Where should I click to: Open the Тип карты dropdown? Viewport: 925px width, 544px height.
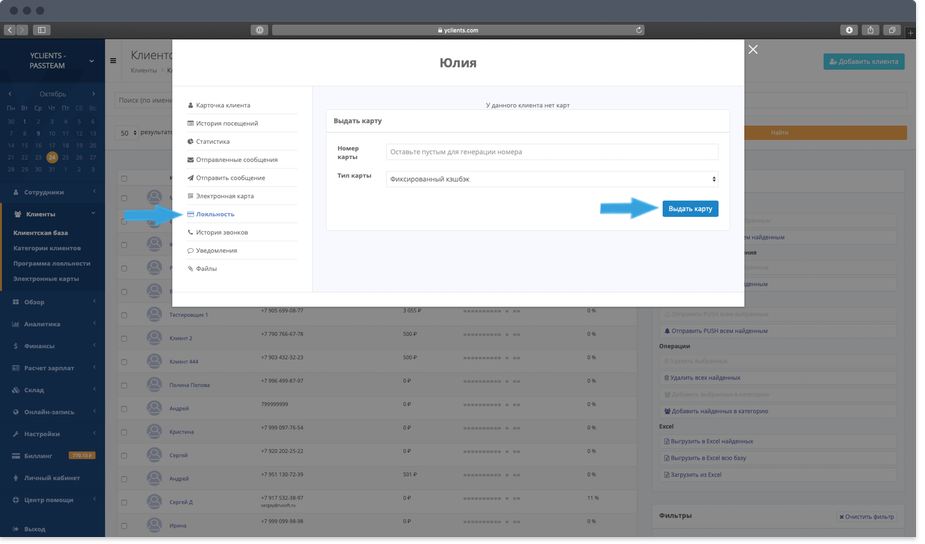point(552,179)
